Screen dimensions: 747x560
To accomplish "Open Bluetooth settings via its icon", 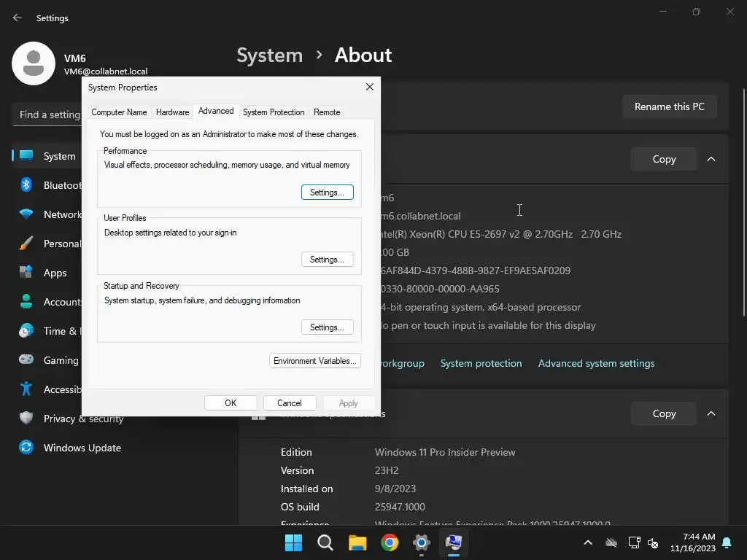I will tap(26, 184).
